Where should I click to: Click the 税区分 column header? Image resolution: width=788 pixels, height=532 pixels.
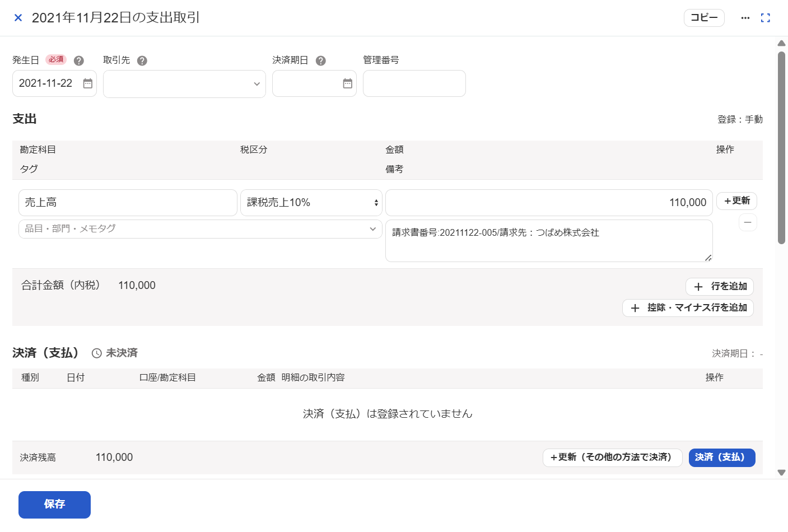[x=254, y=150]
